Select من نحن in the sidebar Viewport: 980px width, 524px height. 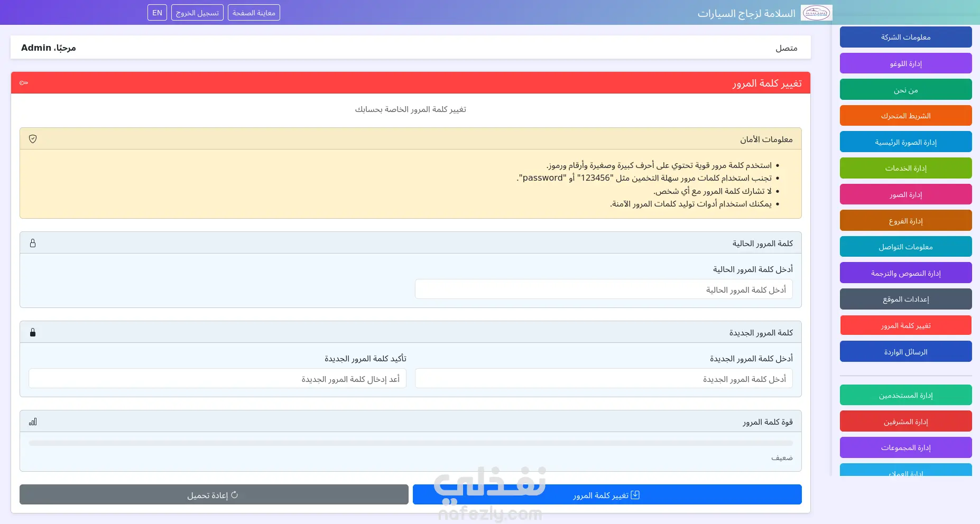tap(906, 90)
